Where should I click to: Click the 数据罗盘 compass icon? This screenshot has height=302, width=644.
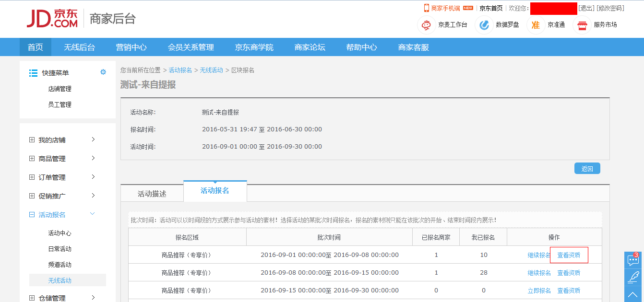pos(484,25)
